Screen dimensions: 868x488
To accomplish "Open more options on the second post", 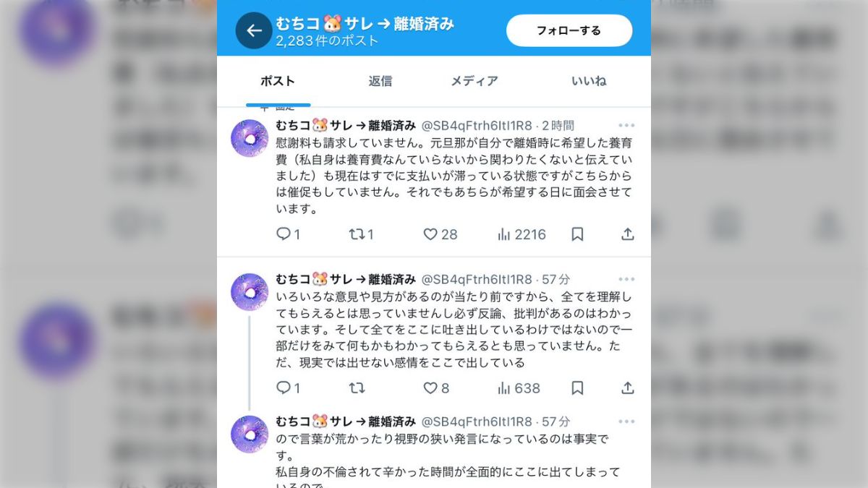I will [x=626, y=280].
